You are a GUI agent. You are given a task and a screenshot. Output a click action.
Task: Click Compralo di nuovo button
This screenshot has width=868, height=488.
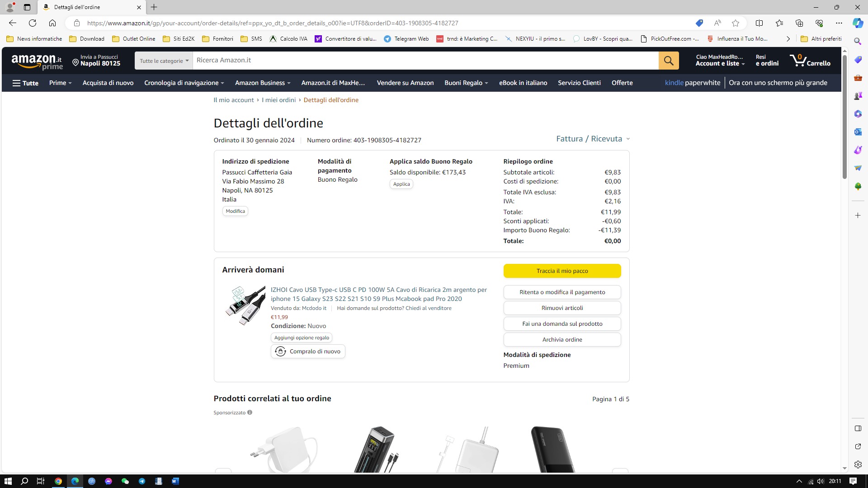[x=308, y=352]
